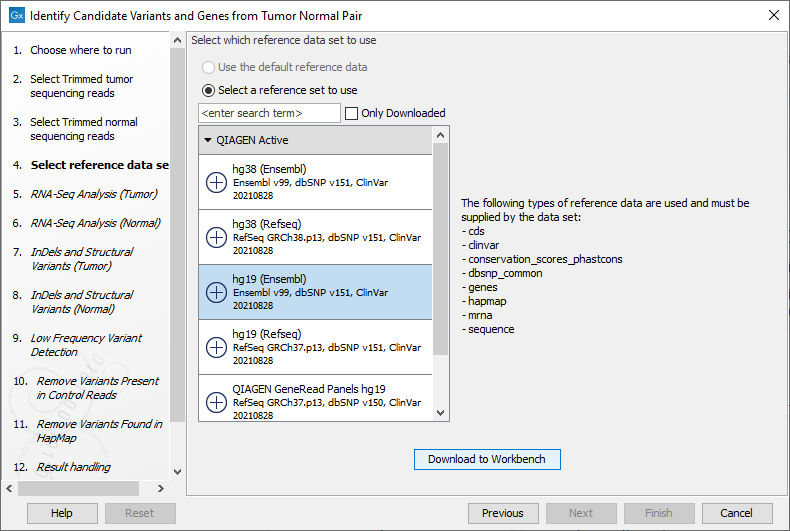
Task: Click 'dbsnp_common' in required data list
Action: click(x=505, y=274)
